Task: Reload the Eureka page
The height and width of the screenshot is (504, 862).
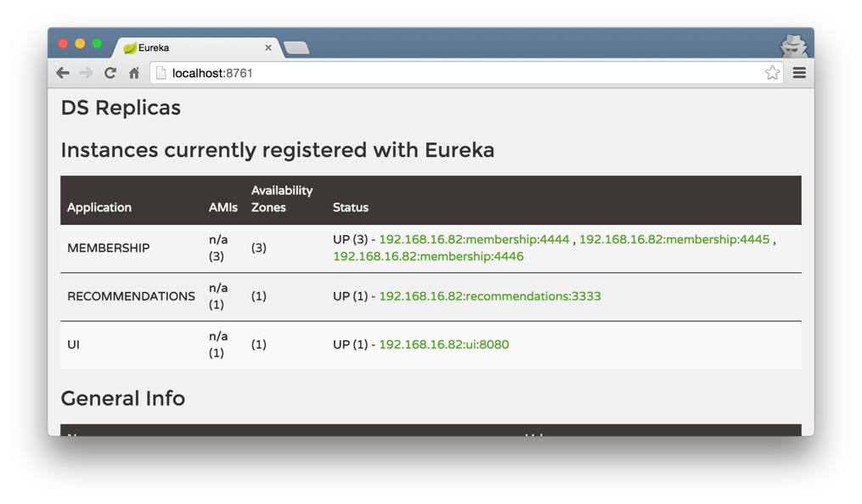Action: (110, 73)
